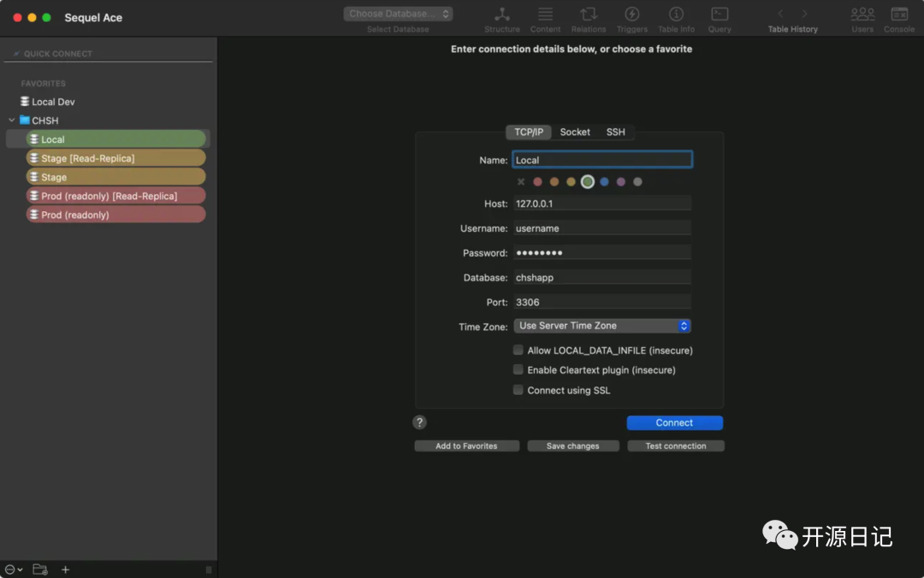Choose the red color swatch
This screenshot has width=924, height=578.
(x=537, y=182)
